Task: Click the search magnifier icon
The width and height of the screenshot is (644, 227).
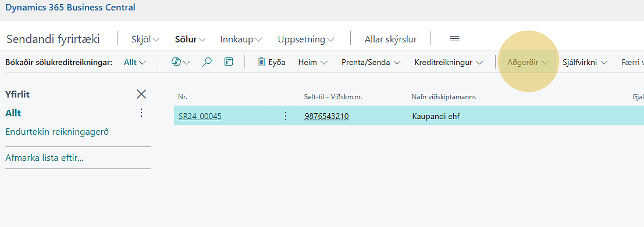Action: pyautogui.click(x=208, y=62)
